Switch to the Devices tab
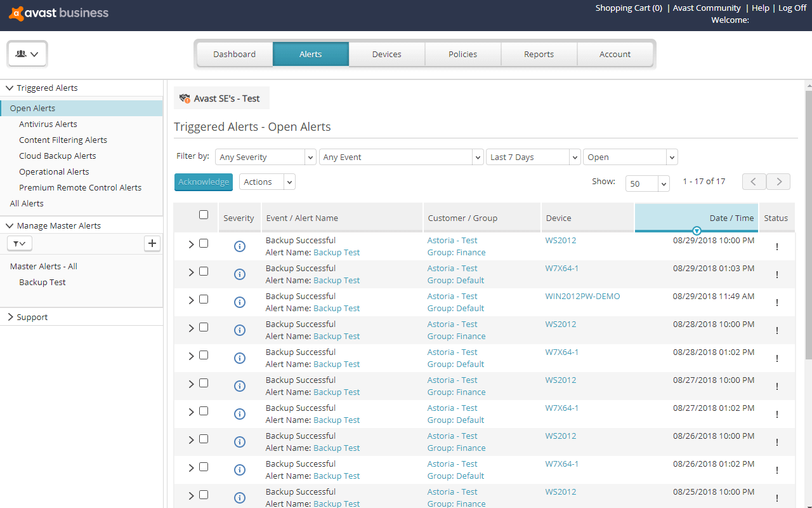The width and height of the screenshot is (812, 508). coord(386,54)
